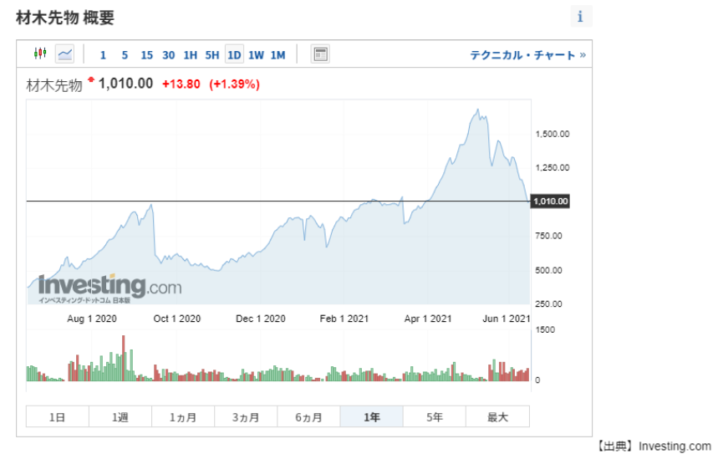Open the テクニカル・チャート link
The height and width of the screenshot is (454, 718).
pos(528,55)
